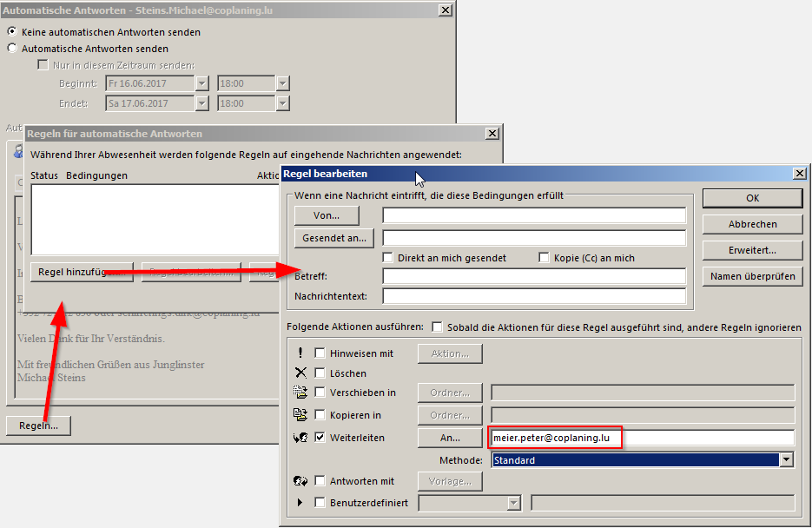
Task: Open the Erweitert... settings button
Action: tap(752, 250)
